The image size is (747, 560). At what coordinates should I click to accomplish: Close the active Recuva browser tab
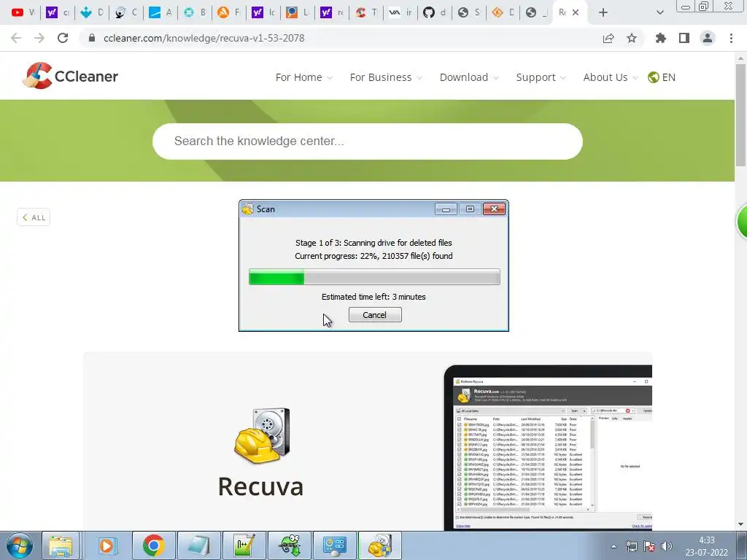click(x=576, y=12)
